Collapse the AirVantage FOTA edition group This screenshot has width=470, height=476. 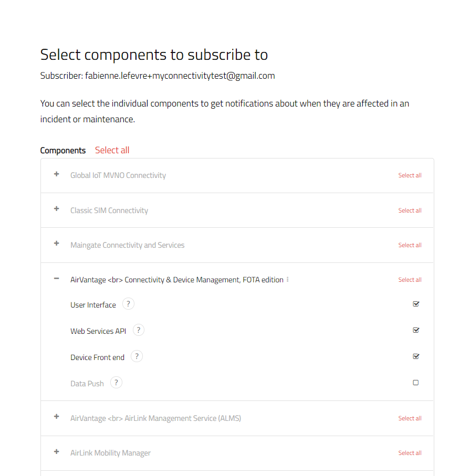pos(57,279)
